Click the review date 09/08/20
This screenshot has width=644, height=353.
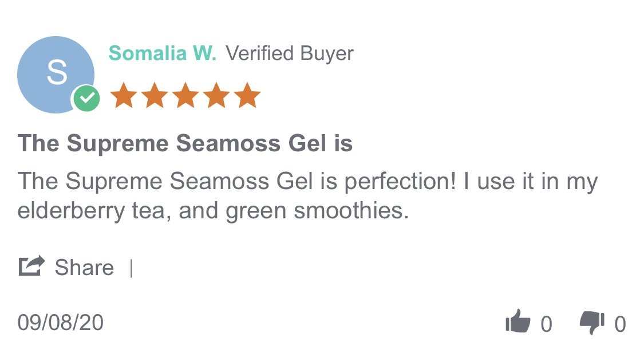[61, 323]
